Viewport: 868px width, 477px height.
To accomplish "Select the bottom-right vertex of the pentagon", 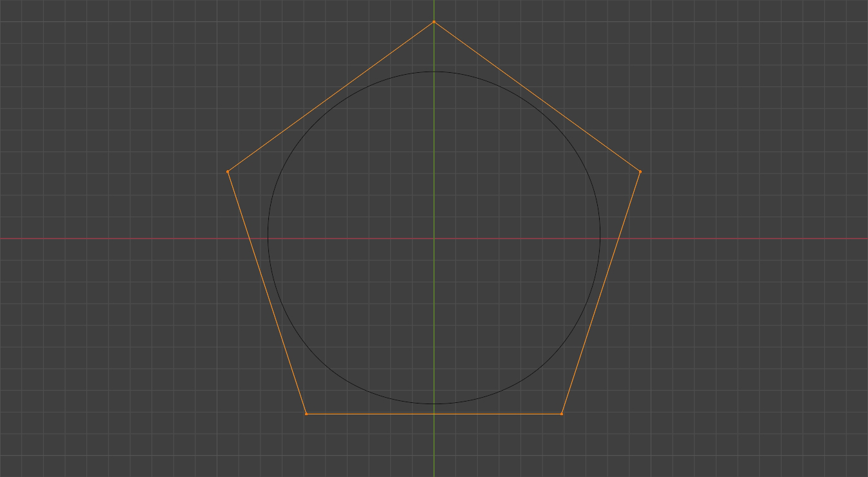I will tap(562, 414).
